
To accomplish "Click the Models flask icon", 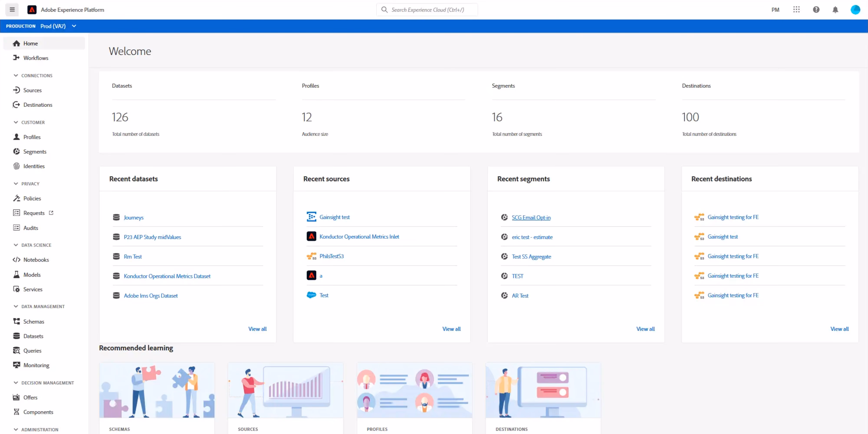I will pos(16,274).
